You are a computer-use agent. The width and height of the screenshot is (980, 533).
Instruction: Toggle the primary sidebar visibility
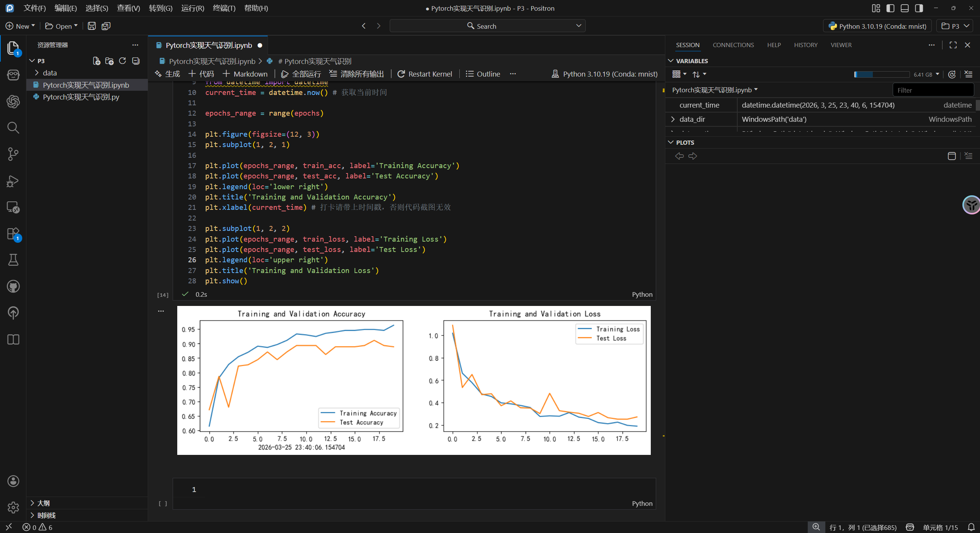point(890,8)
